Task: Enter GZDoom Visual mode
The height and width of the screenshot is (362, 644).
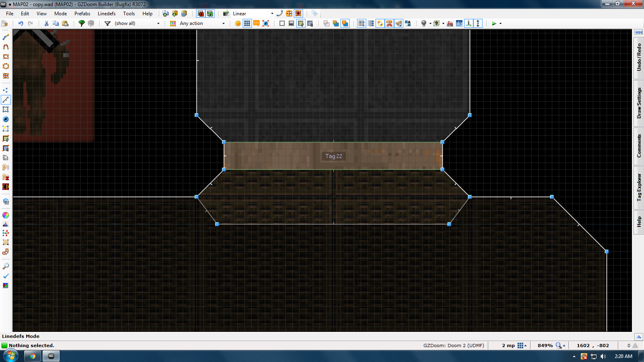Action: pos(6,201)
